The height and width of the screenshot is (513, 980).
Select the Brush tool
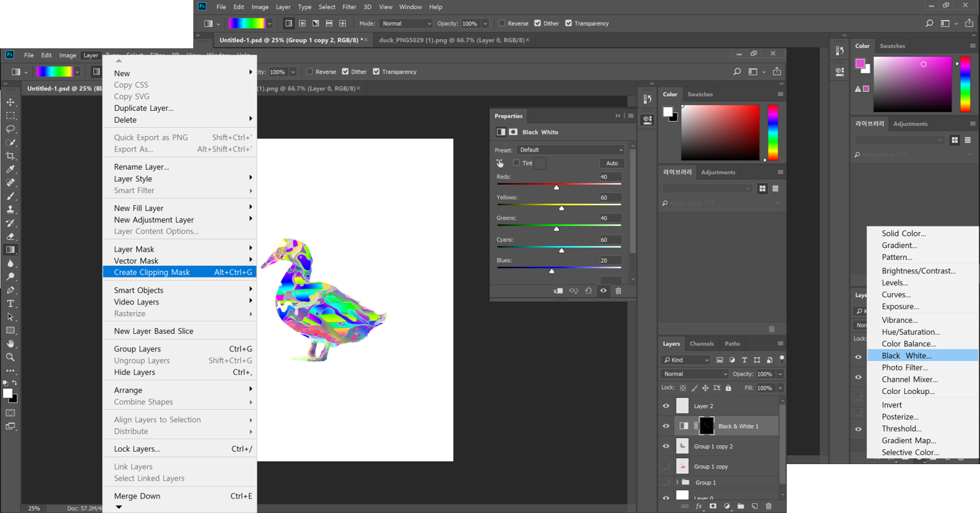11,196
